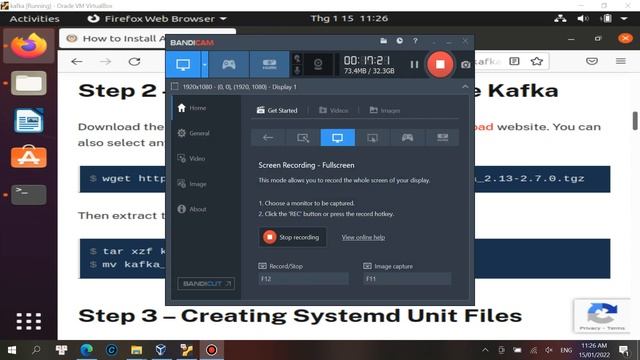
Task: Click the Ubuntu clock Thg 1 15 11:26
Action: click(349, 19)
